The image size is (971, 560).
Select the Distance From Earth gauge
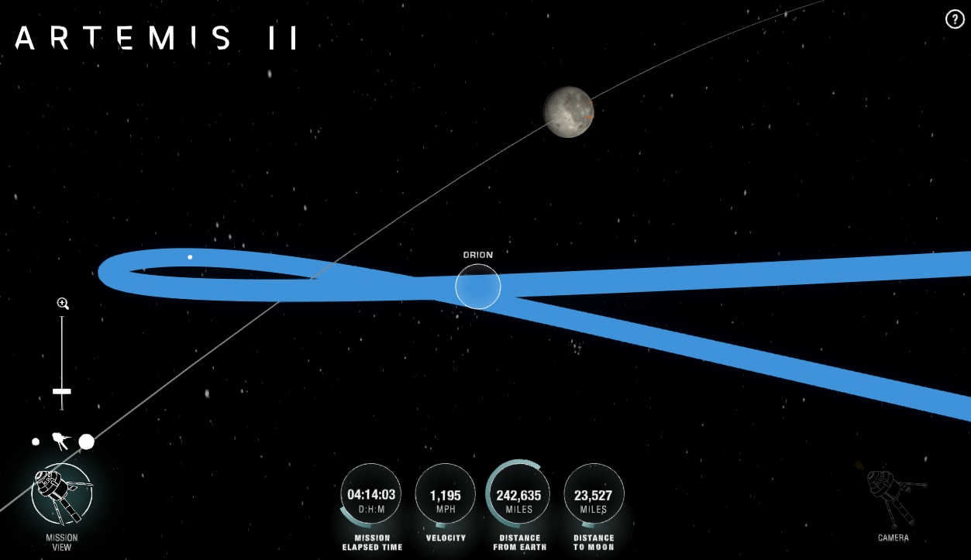coord(519,494)
